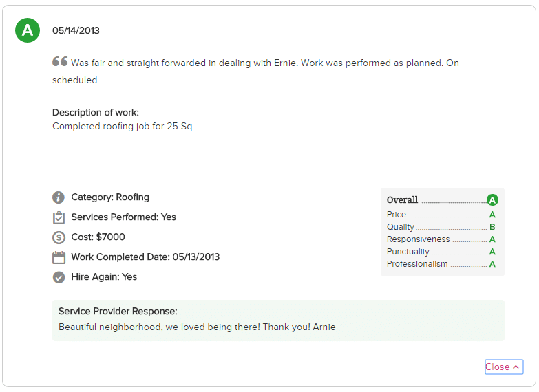Click the provider reply text from Arnie

197,327
